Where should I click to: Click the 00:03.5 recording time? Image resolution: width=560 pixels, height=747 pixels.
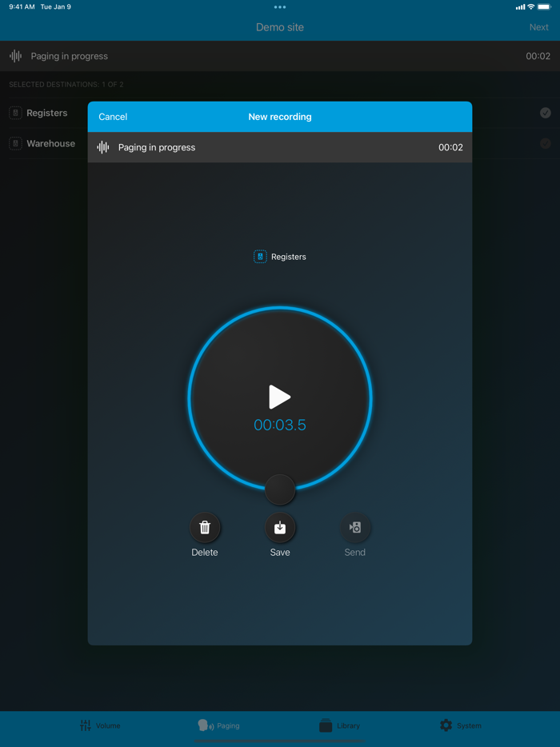[280, 425]
